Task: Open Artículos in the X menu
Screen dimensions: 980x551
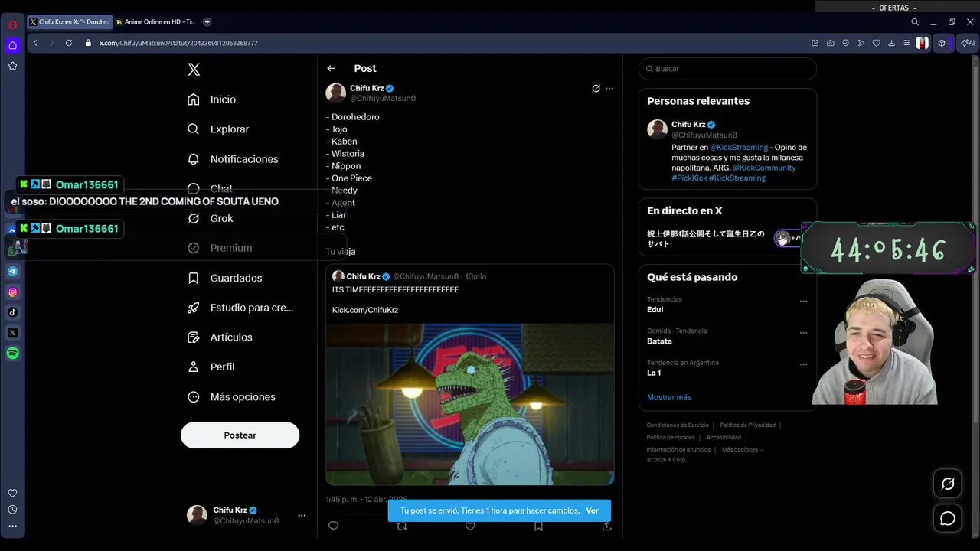Action: [220, 337]
